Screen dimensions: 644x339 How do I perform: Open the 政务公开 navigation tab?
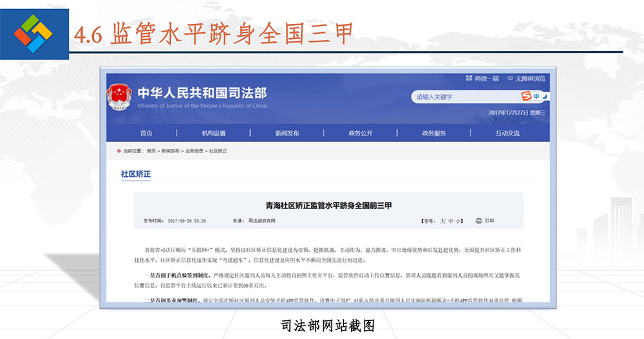click(361, 133)
